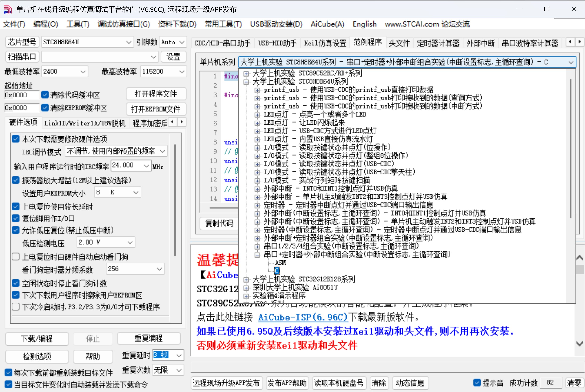
Task: Switch to 定时器计算器 tab
Action: [438, 43]
